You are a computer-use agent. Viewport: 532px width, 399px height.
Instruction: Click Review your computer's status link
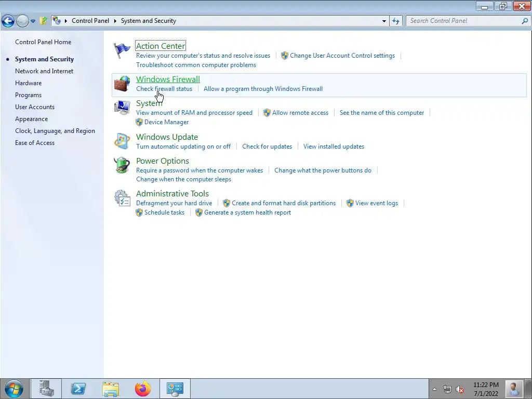click(203, 56)
